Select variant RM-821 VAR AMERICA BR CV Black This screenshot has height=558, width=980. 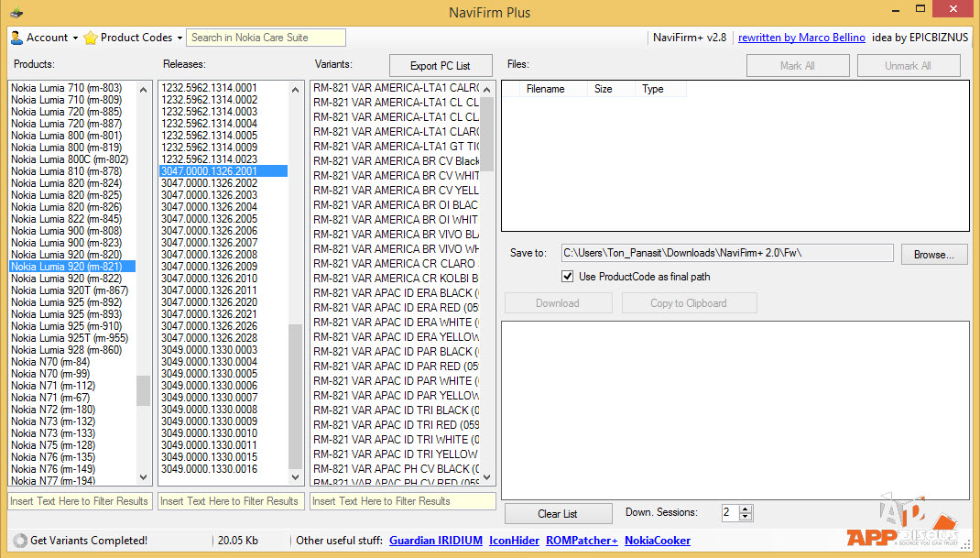[x=396, y=160]
